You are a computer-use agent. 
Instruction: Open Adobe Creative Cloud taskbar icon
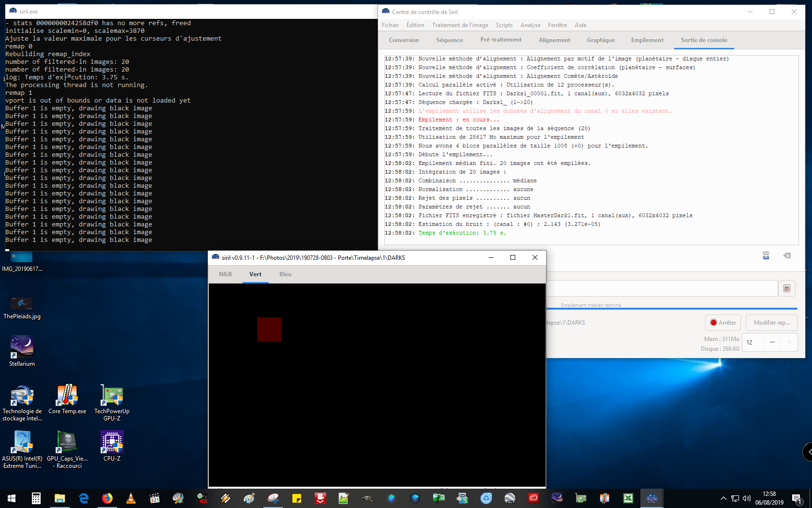[x=533, y=498]
